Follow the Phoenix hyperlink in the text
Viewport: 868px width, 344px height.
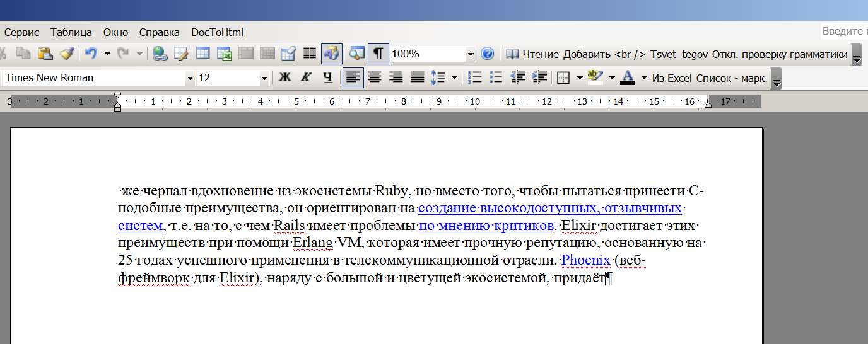[585, 260]
